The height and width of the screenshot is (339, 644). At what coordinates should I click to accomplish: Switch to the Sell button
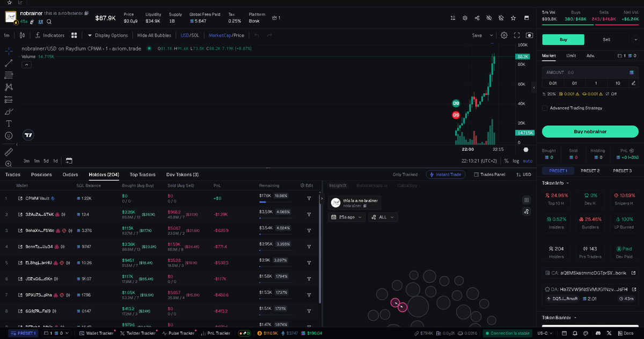[606, 39]
